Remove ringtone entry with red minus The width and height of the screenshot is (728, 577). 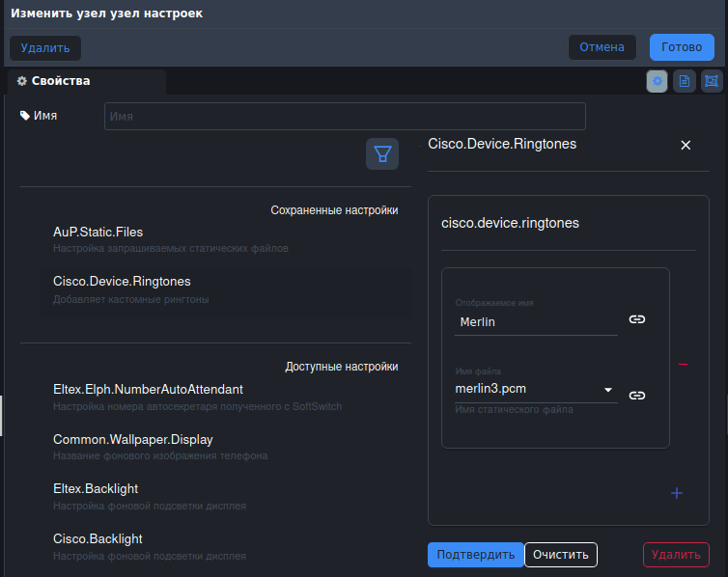tap(683, 364)
